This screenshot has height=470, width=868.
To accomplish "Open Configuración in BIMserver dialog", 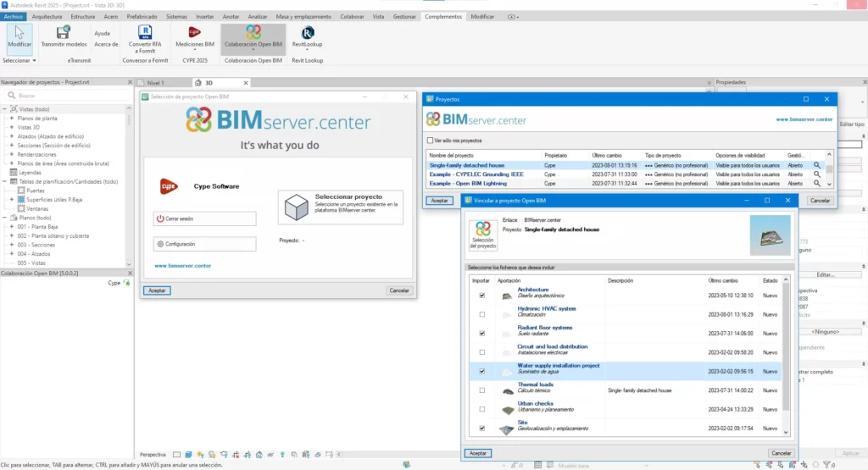I will tap(204, 244).
